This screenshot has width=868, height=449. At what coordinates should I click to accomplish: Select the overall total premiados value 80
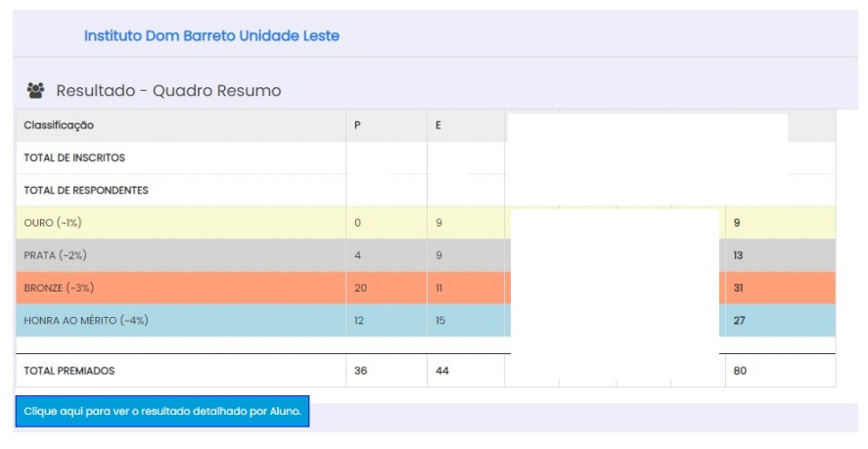click(x=740, y=371)
